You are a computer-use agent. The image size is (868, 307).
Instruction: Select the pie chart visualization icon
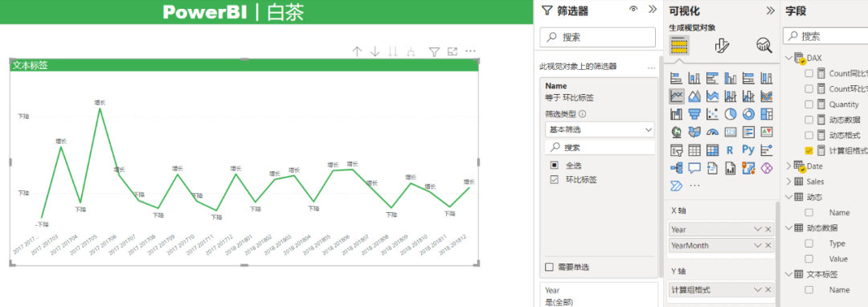(730, 114)
